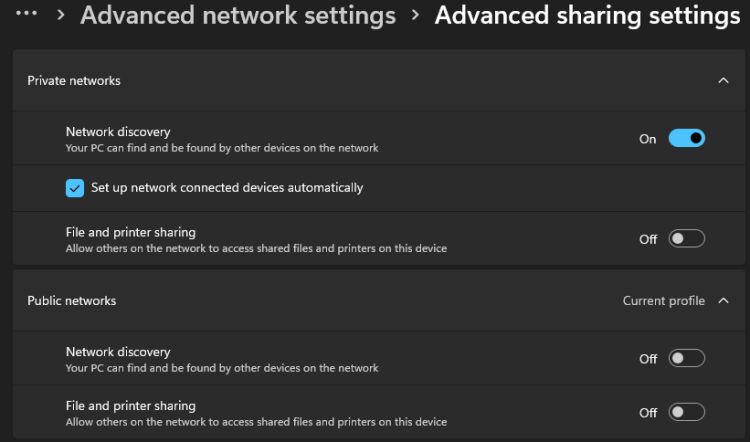Click the Network discovery heading under Public networks
Image resolution: width=750 pixels, height=442 pixels.
pos(118,352)
